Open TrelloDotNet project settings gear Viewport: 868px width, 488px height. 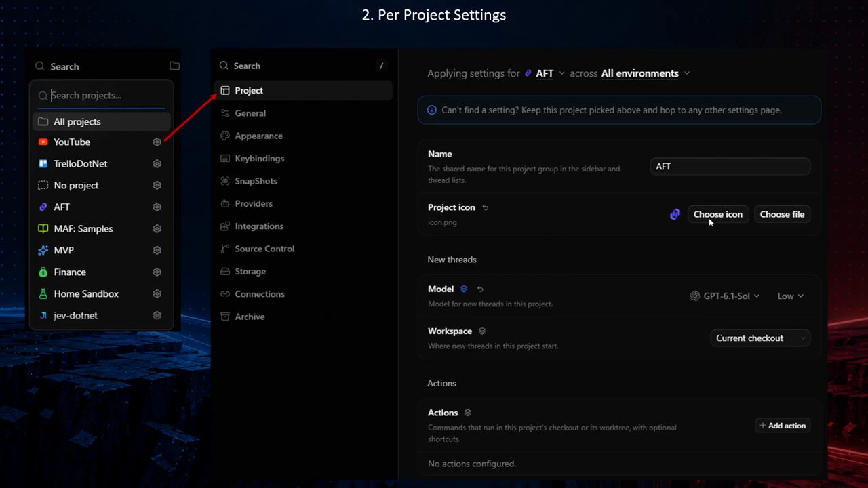[x=157, y=163]
